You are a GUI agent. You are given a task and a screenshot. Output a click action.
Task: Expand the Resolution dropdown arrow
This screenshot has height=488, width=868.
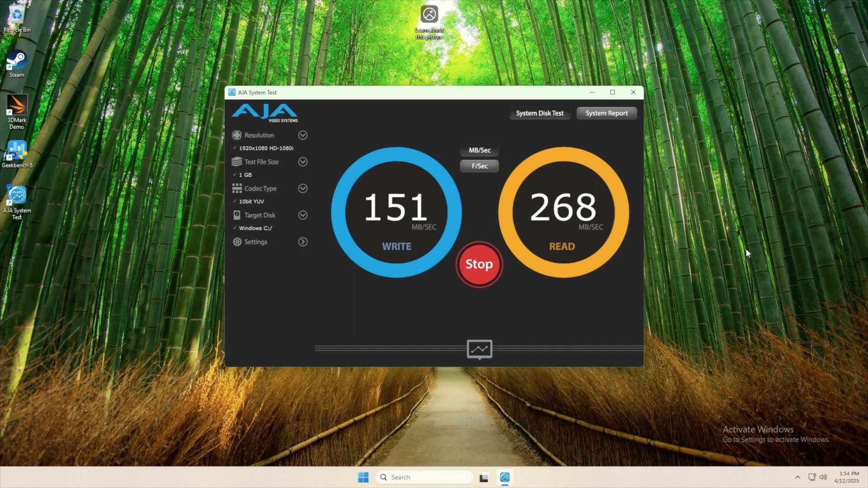tap(303, 135)
